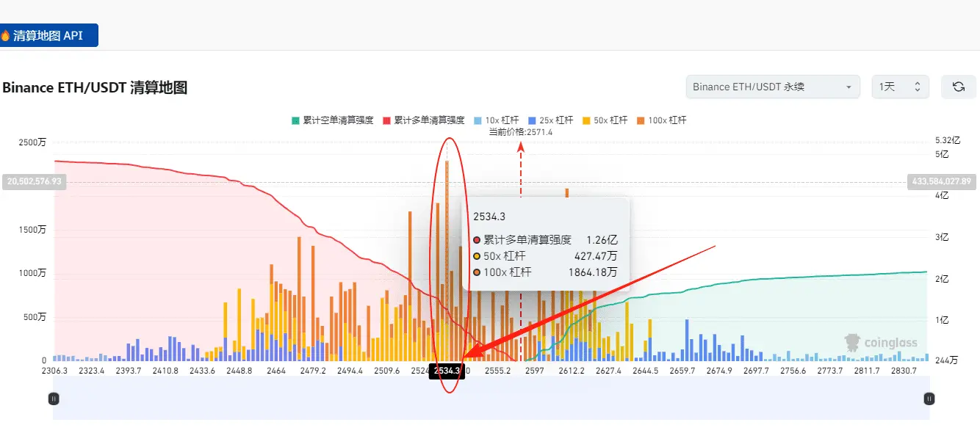Click the 2393.7 price axis label
980x436 pixels.
(x=129, y=371)
